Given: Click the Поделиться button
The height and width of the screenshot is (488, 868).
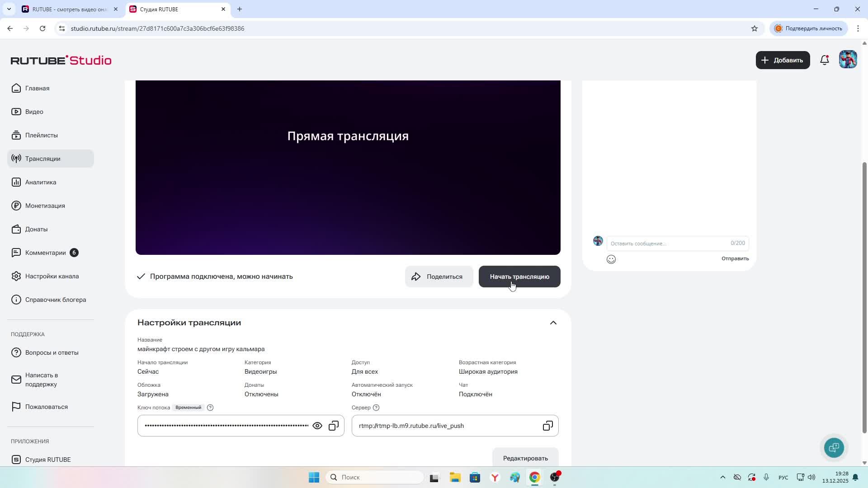Looking at the screenshot, I should [x=439, y=277].
